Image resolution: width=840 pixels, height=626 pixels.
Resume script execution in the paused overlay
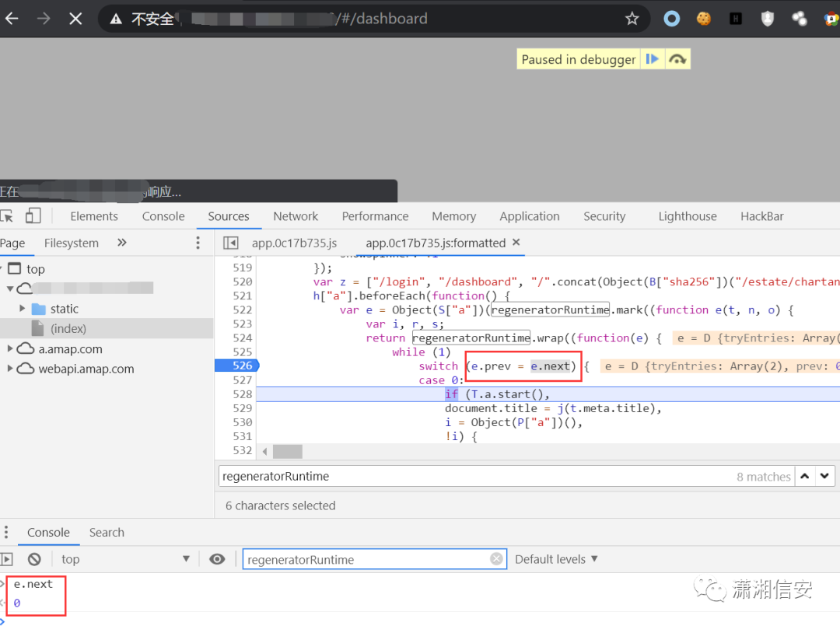point(652,59)
